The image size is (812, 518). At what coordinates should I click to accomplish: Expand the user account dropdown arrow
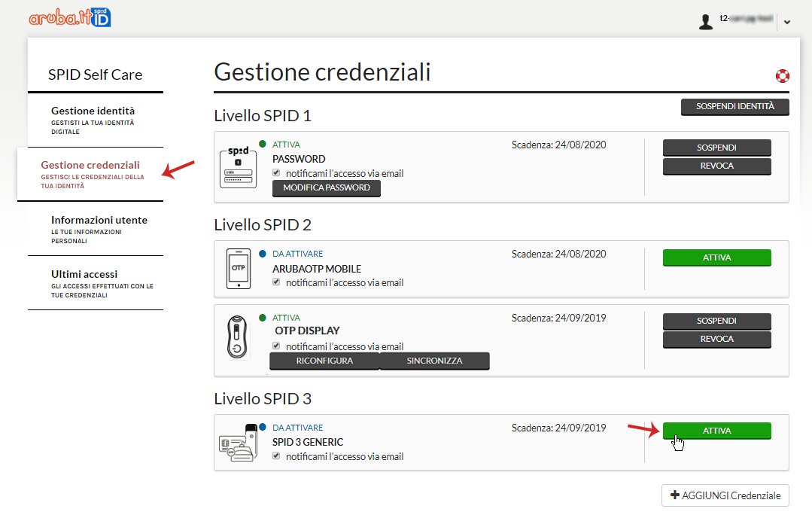786,23
